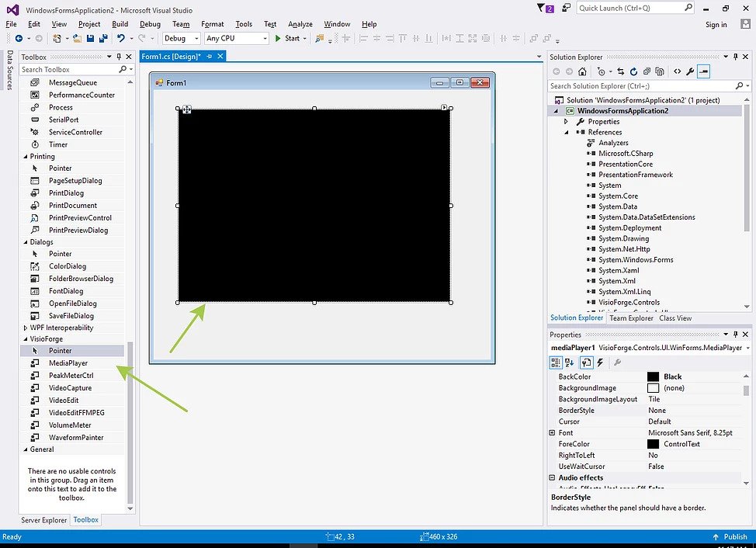Click the Home icon in Solution Explorer
This screenshot has height=548, width=756.
tap(582, 71)
